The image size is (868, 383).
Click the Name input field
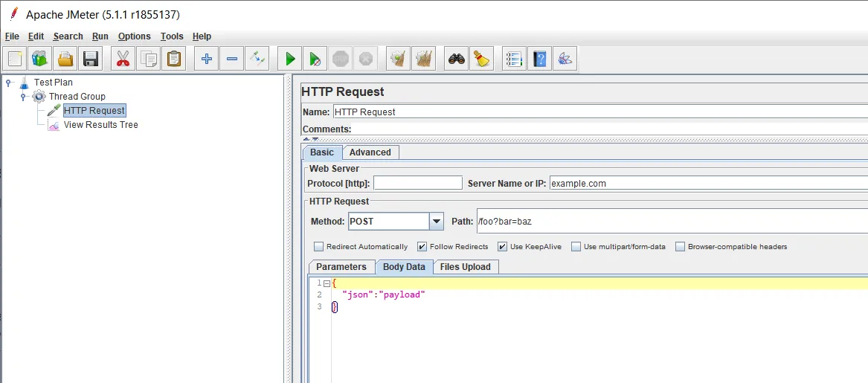coord(599,112)
